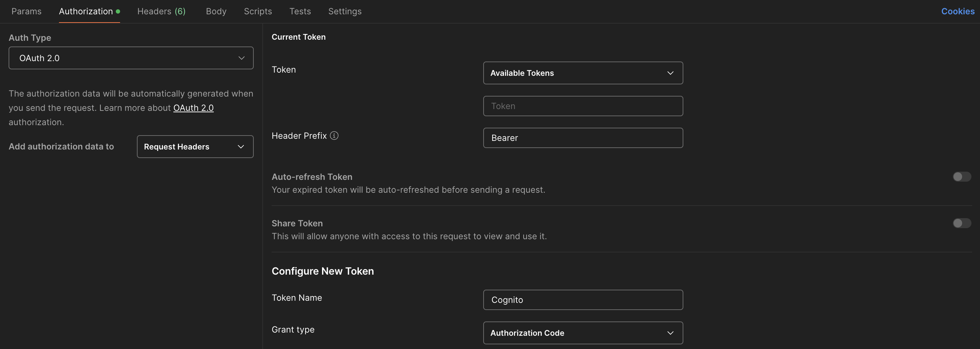
Task: Go to the Settings tab
Action: (x=345, y=11)
